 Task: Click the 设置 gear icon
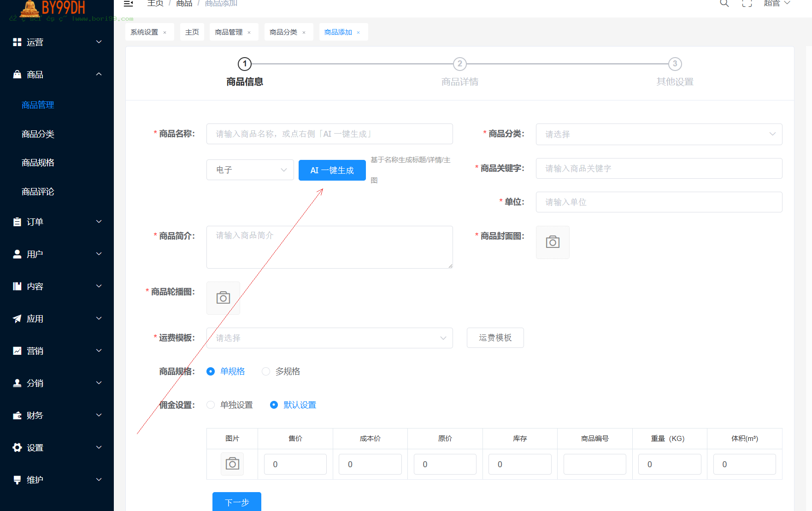[x=17, y=447]
